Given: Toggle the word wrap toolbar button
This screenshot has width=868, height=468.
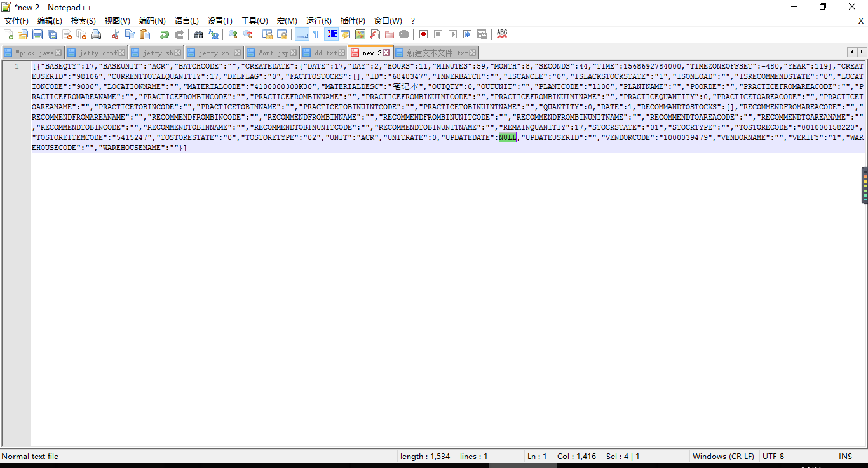Looking at the screenshot, I should pyautogui.click(x=302, y=34).
